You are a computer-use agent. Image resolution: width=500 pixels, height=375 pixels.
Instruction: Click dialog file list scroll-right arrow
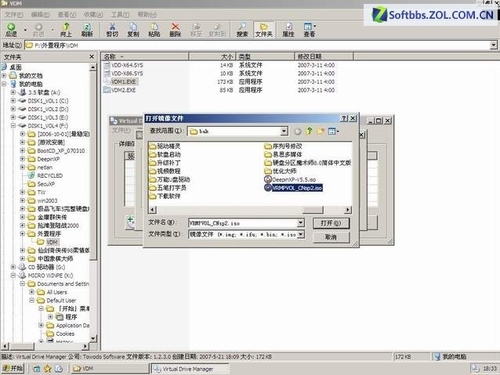(x=348, y=210)
